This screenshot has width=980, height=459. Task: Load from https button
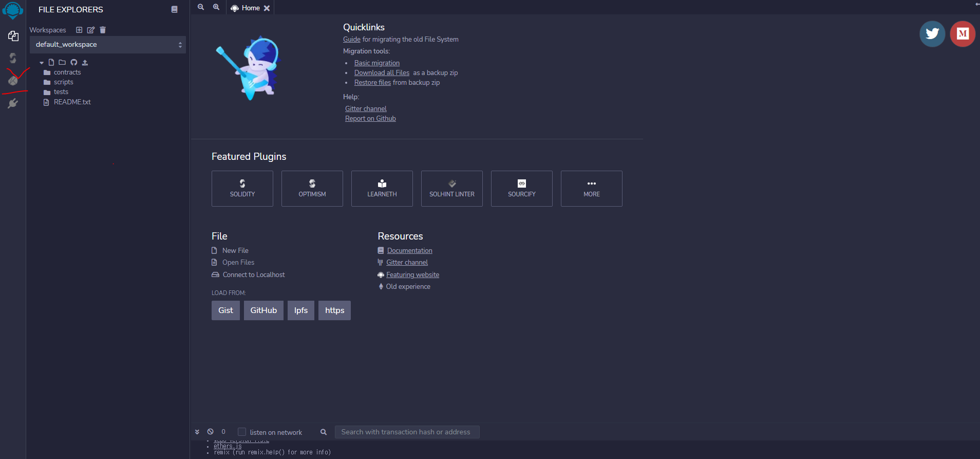pos(334,310)
